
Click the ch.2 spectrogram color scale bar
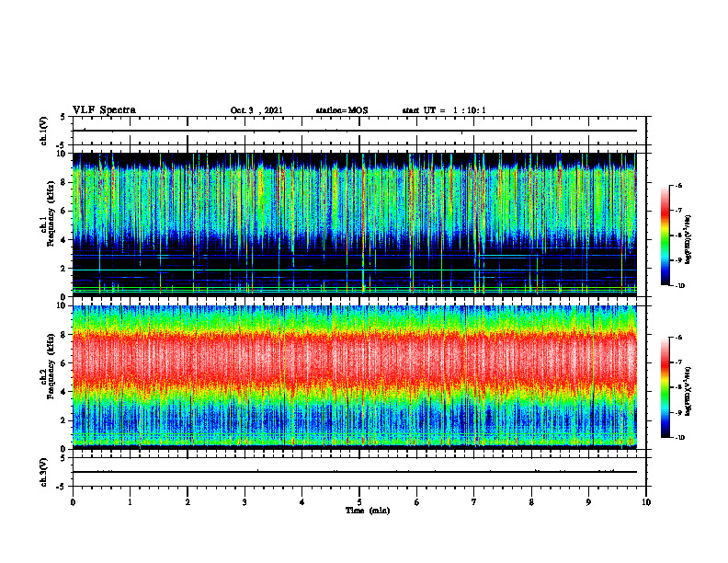[x=665, y=387]
